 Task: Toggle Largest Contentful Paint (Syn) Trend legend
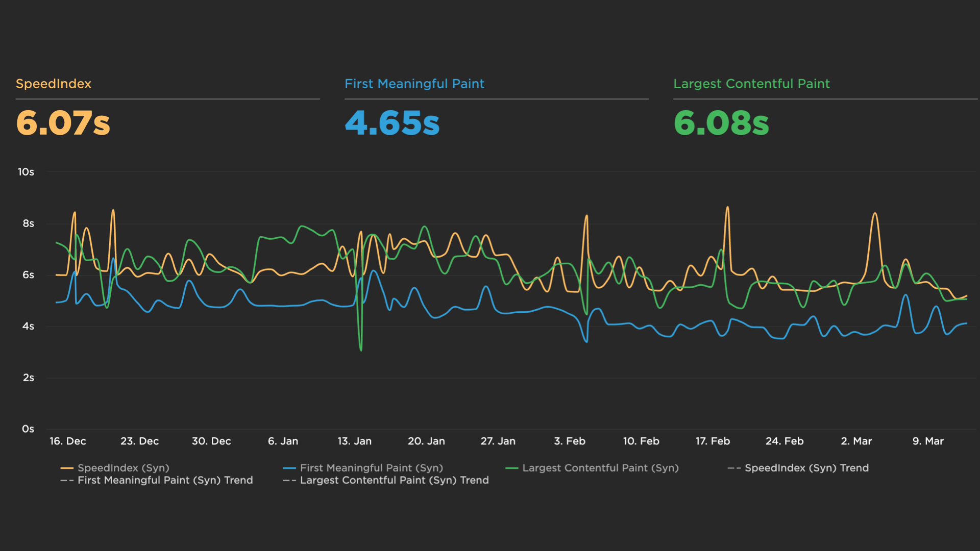394,480
